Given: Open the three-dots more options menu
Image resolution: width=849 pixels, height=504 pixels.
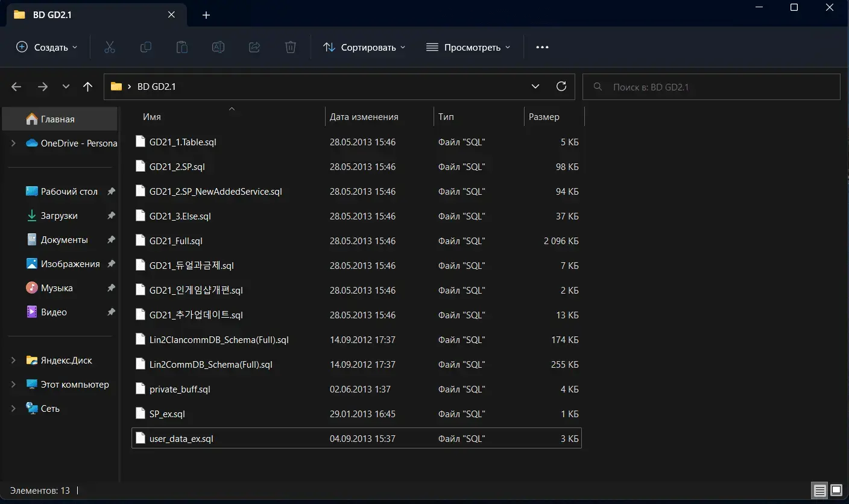Looking at the screenshot, I should [542, 47].
